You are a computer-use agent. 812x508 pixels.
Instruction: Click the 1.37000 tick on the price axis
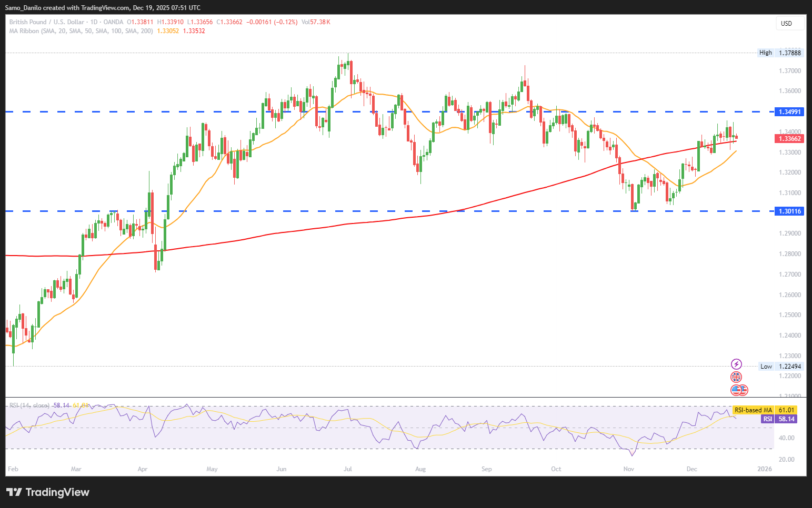pos(789,71)
